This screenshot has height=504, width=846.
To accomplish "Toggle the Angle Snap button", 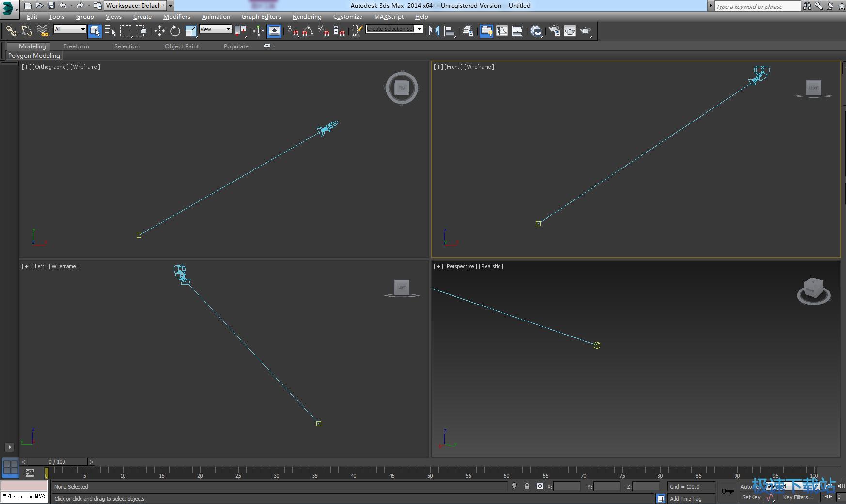I will point(308,31).
